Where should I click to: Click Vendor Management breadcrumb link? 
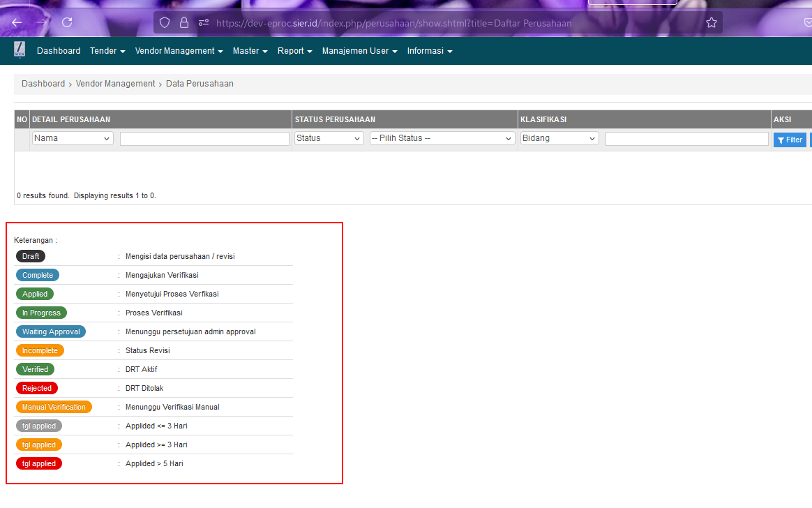[115, 84]
